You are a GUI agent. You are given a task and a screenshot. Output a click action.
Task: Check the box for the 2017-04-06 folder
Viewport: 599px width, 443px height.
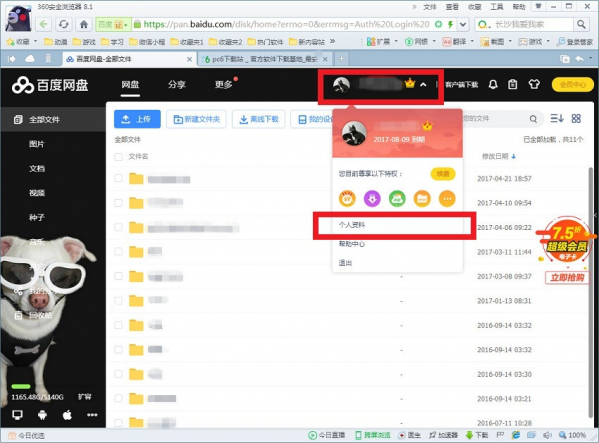tap(118, 227)
